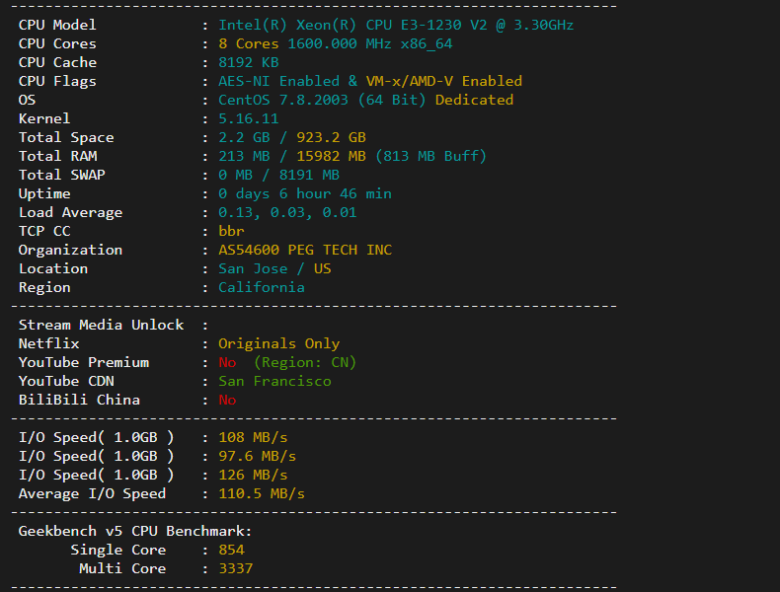Image resolution: width=780 pixels, height=592 pixels.
Task: Select kernel version 5.16.11
Action: click(248, 119)
